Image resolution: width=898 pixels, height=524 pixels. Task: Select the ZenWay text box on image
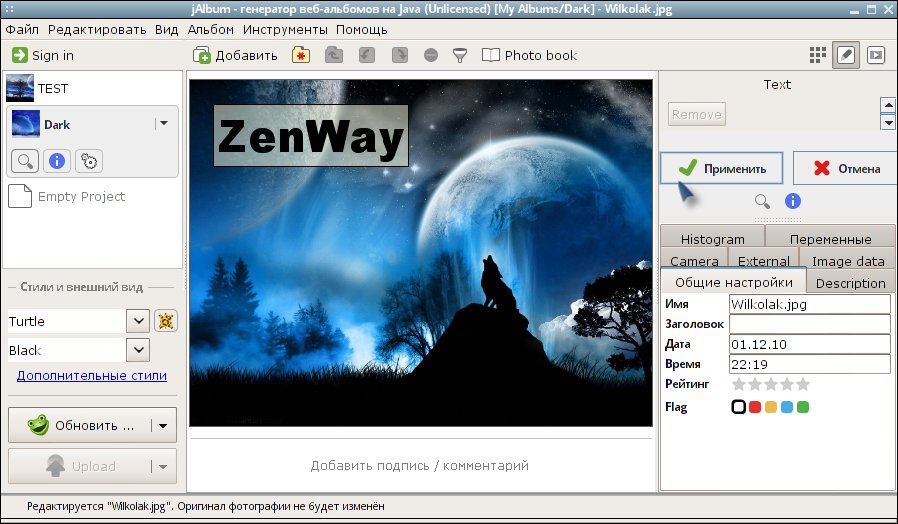click(310, 136)
